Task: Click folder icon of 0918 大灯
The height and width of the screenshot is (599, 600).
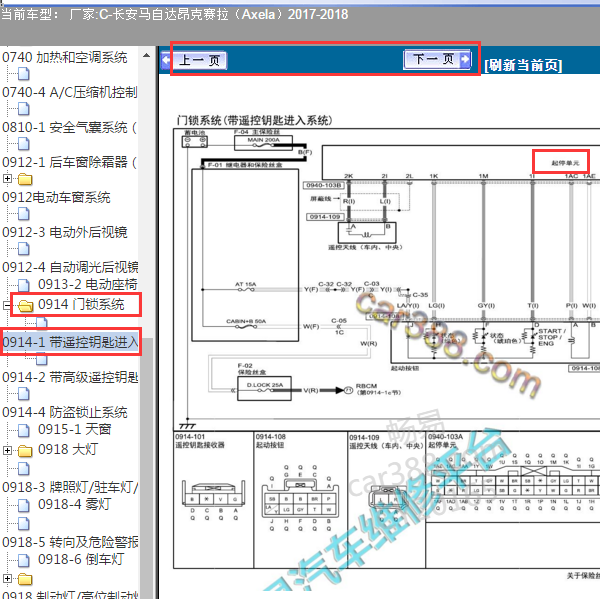Action: (25, 451)
